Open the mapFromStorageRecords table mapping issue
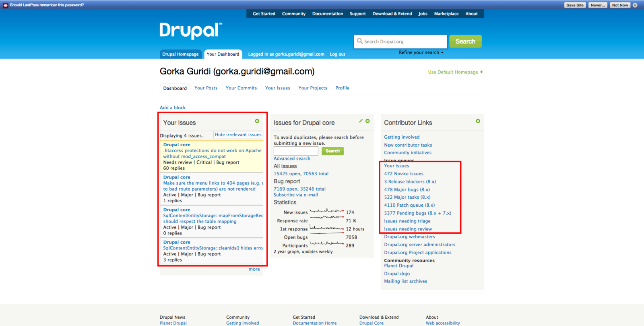 pos(213,218)
